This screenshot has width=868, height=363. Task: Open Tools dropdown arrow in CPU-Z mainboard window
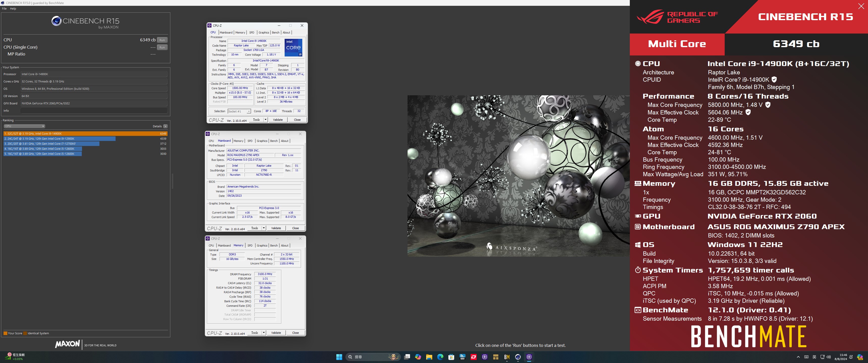tap(264, 228)
